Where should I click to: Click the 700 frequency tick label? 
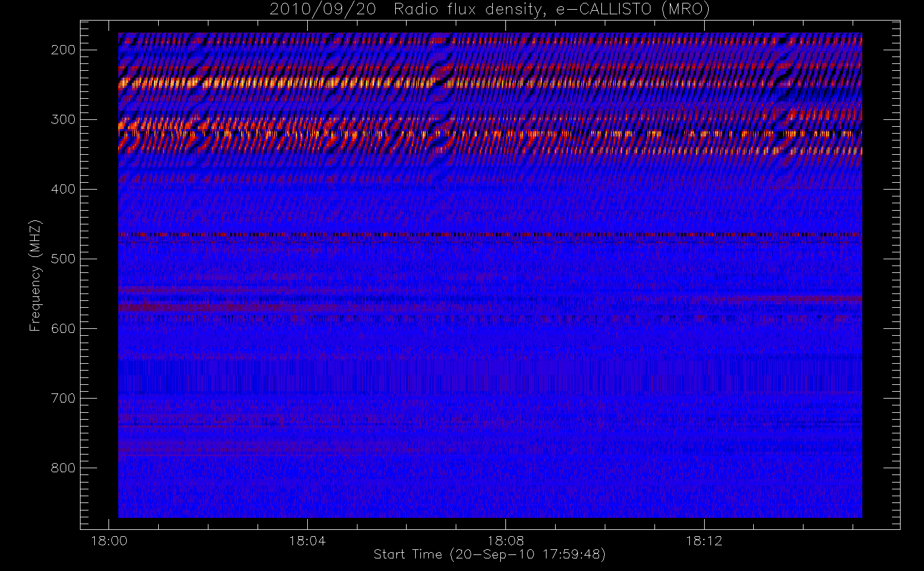click(x=63, y=398)
